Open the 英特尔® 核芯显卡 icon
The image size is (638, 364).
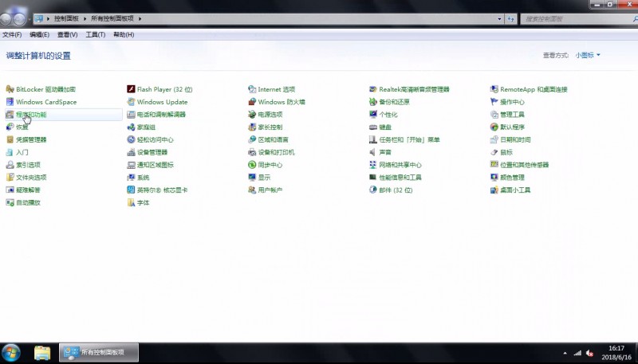click(131, 190)
